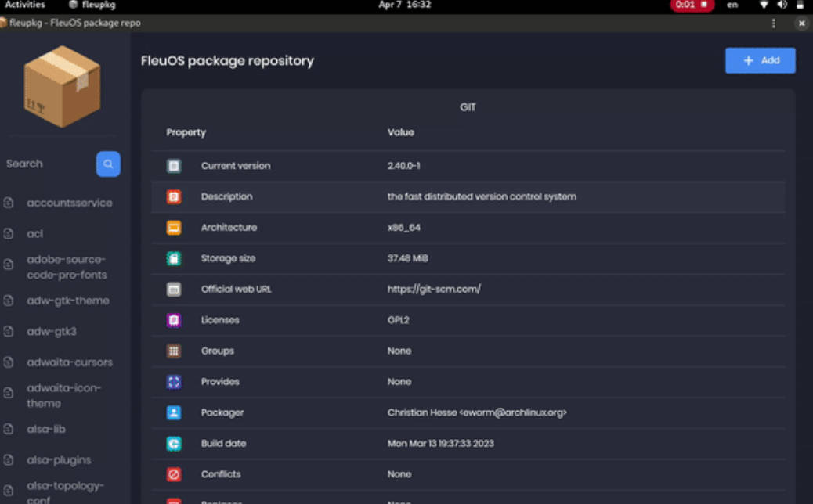Click the license value GPL2

tap(398, 320)
